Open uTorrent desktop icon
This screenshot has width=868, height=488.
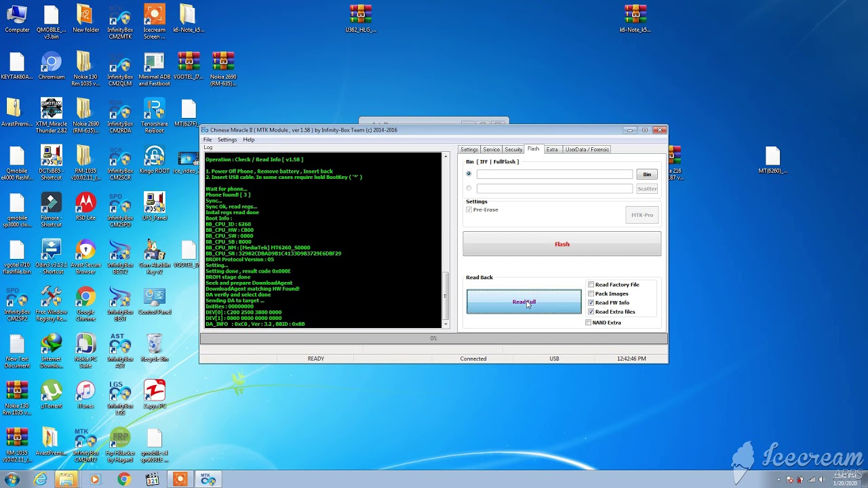[x=52, y=394]
